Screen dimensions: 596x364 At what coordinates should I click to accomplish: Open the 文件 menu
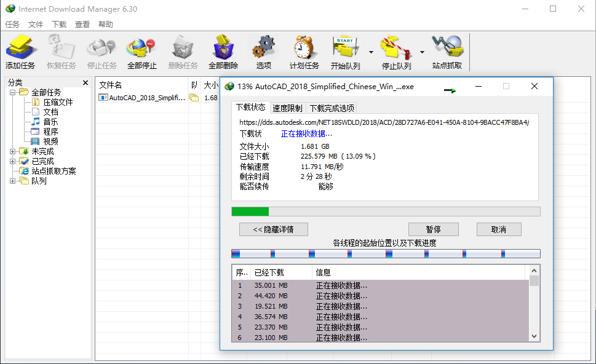[x=36, y=25]
